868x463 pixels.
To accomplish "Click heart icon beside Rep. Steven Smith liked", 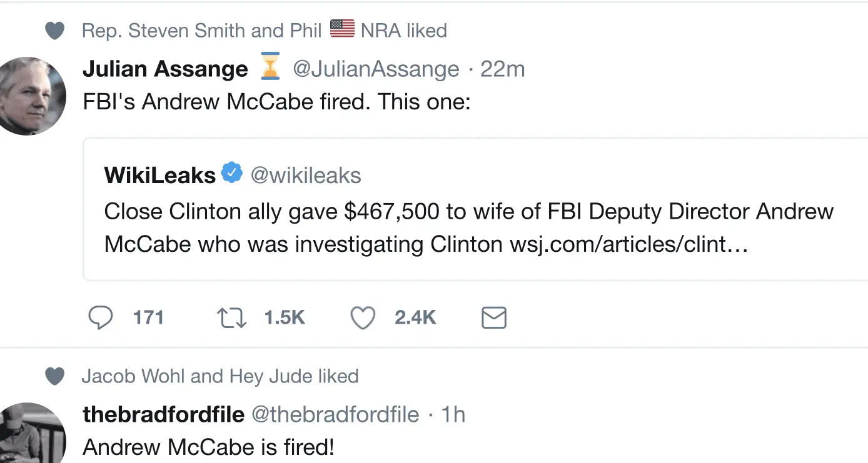I will 55,31.
